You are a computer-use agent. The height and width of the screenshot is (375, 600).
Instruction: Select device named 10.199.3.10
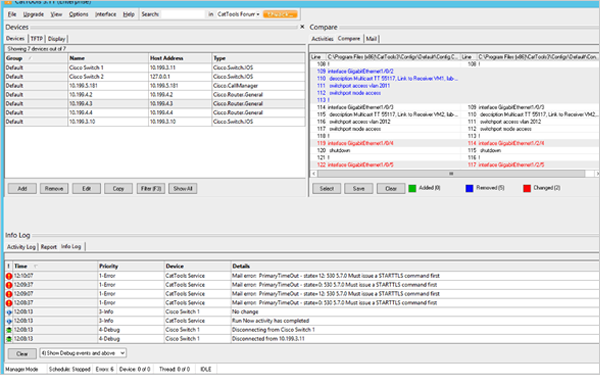pyautogui.click(x=155, y=122)
